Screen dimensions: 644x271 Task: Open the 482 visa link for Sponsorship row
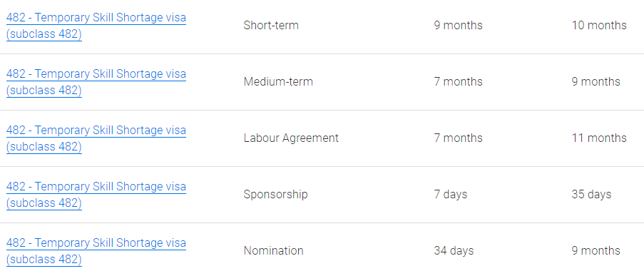[x=96, y=194]
